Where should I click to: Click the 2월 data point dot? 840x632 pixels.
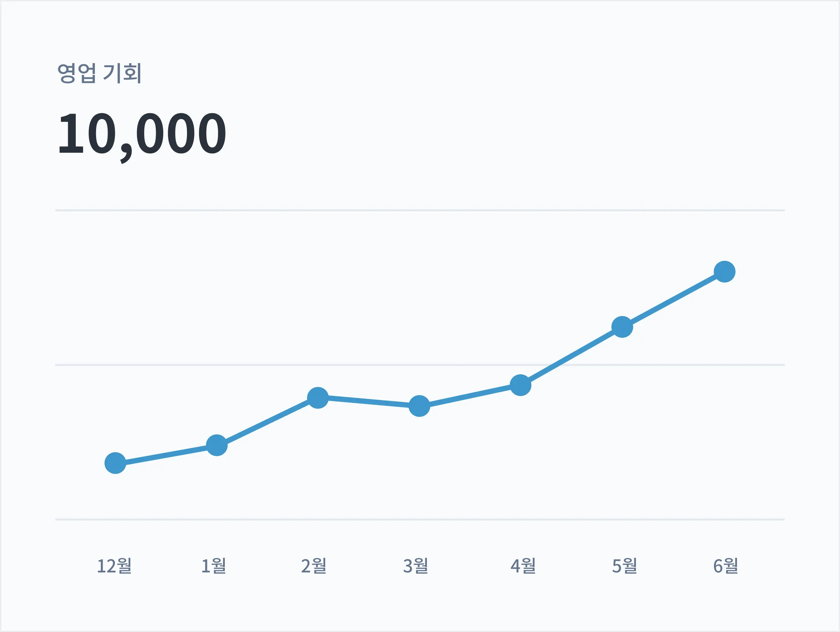318,398
